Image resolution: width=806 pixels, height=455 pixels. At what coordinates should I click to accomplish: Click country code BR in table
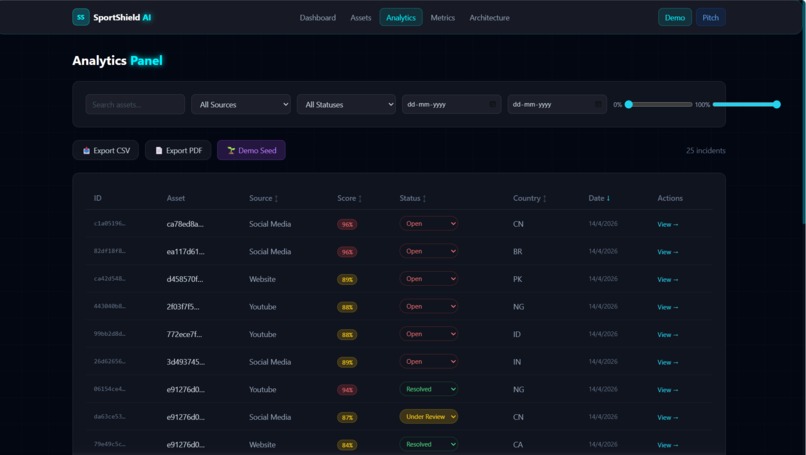tap(518, 252)
